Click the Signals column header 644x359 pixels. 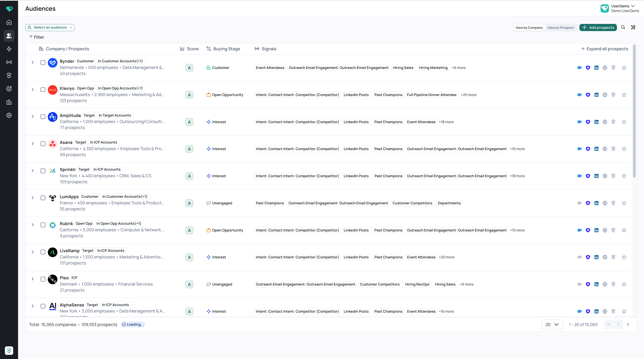pos(265,49)
